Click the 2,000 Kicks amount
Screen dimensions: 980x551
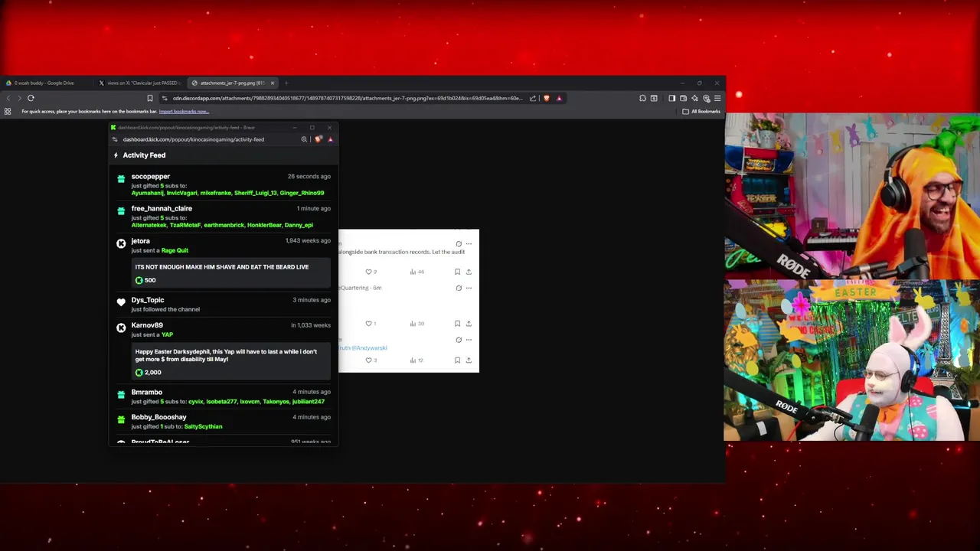click(149, 373)
